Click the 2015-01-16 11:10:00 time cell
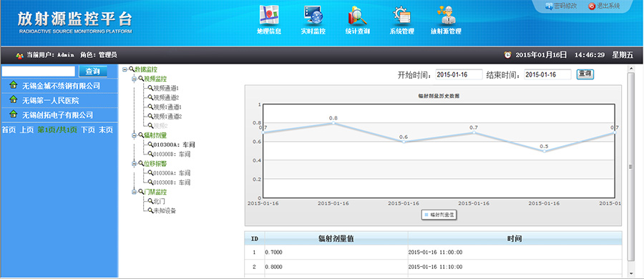Image resolution: width=644 pixels, height=279 pixels. [x=514, y=267]
